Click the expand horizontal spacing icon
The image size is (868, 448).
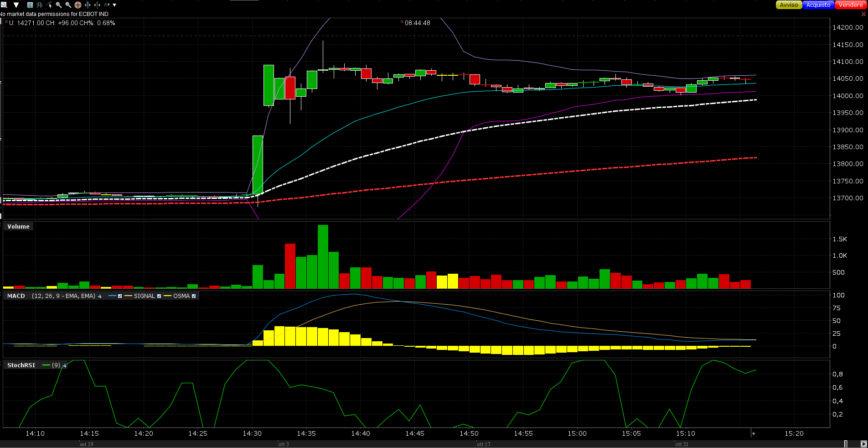88,5
